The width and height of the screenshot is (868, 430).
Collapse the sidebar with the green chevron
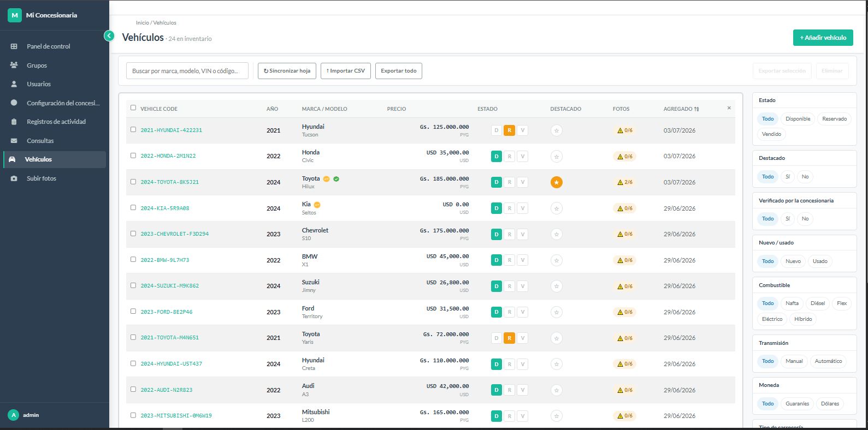pyautogui.click(x=109, y=36)
